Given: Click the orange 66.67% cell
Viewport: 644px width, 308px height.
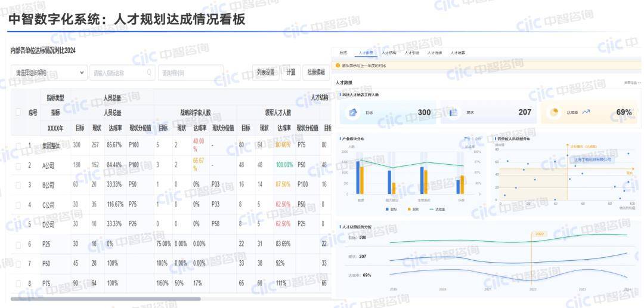Looking at the screenshot, I should pyautogui.click(x=199, y=165).
